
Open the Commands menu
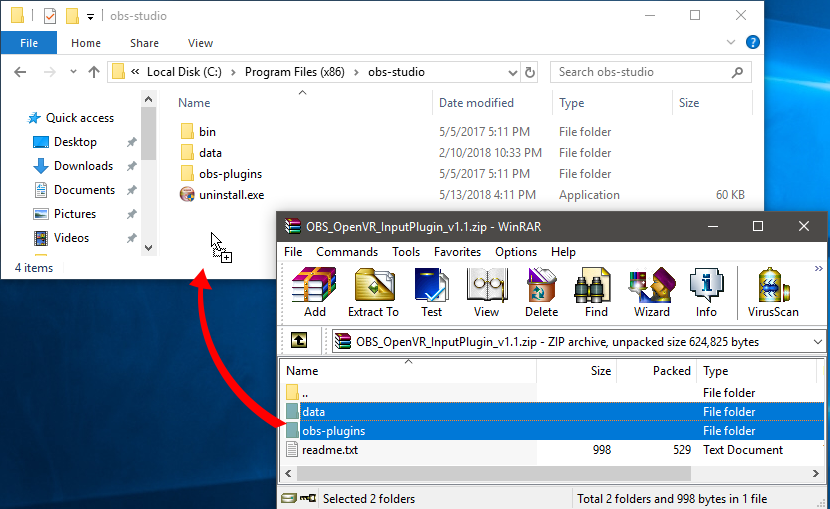point(347,252)
